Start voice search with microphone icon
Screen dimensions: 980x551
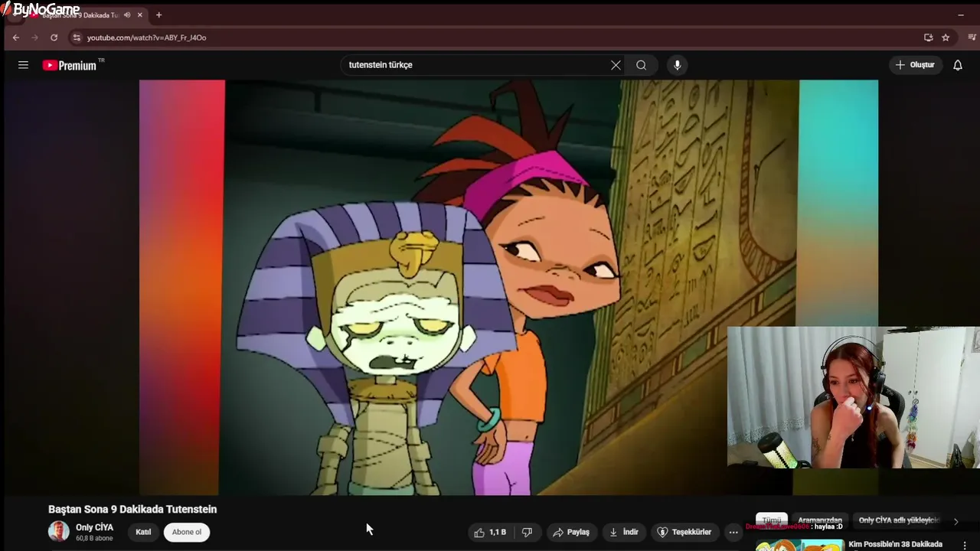coord(677,65)
